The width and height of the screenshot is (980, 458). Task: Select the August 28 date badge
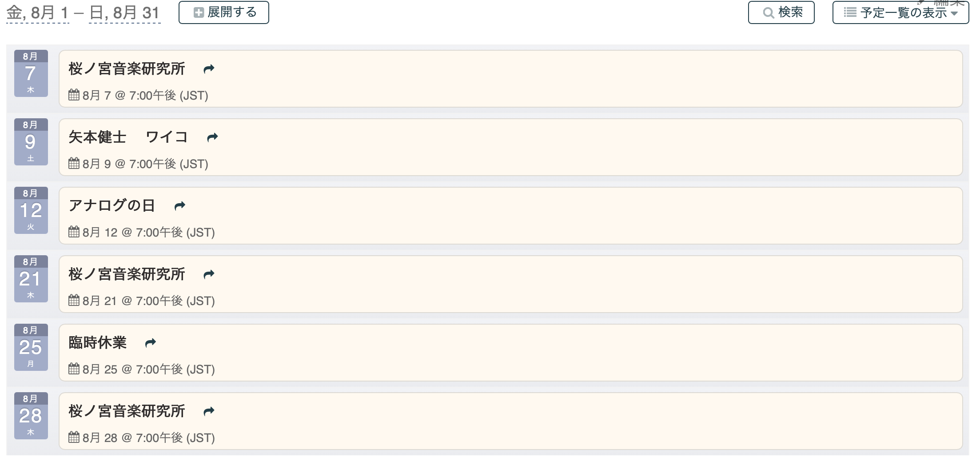coord(31,416)
